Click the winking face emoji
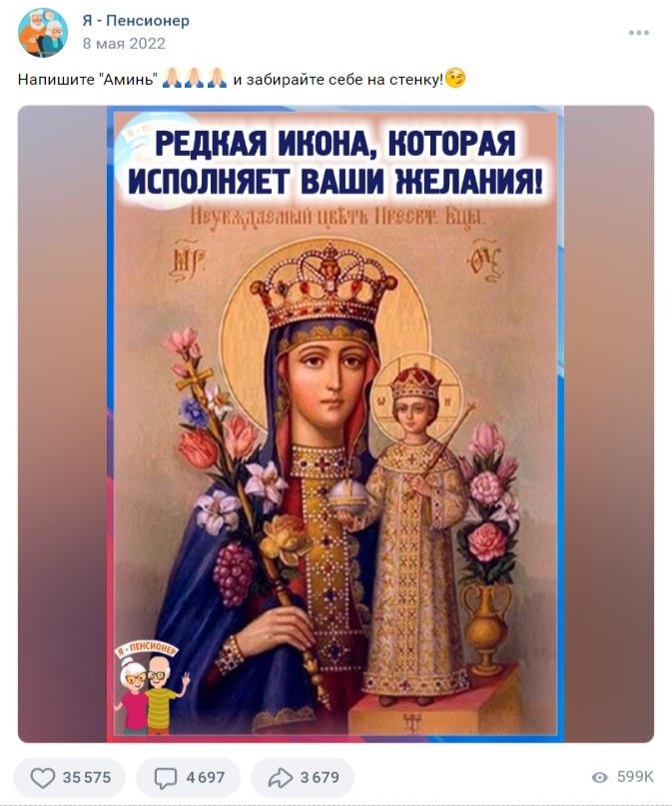Viewport: 672px width, 806px height. tap(455, 78)
